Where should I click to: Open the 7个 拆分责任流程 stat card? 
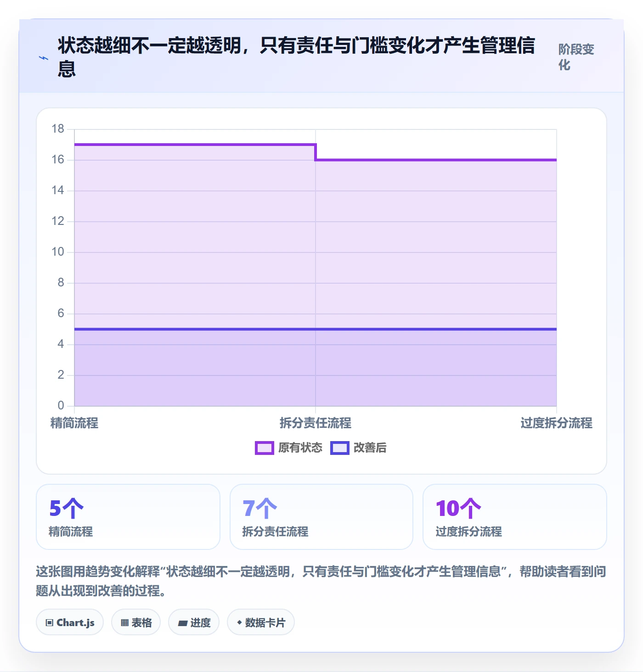[321, 517]
